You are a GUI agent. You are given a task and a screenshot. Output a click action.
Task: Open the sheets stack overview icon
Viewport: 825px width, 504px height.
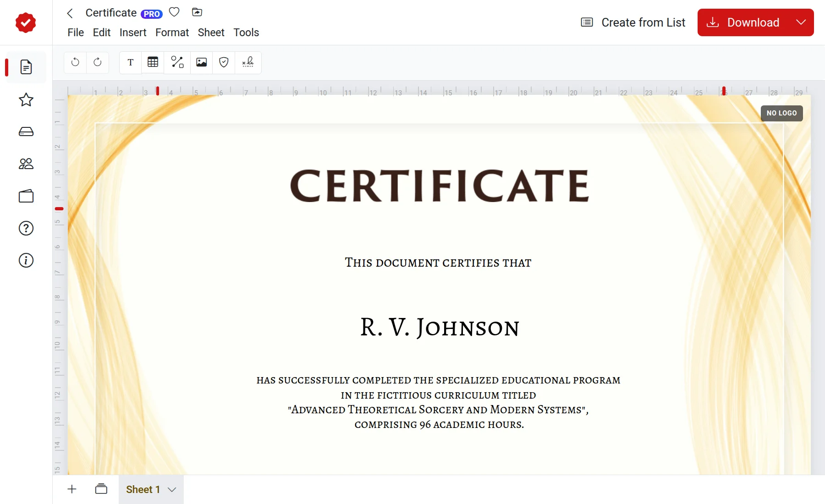(x=101, y=489)
